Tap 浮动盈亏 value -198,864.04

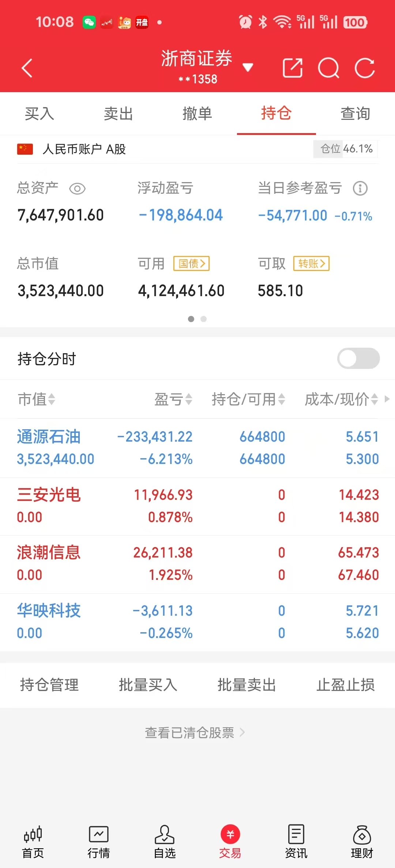coord(181,215)
